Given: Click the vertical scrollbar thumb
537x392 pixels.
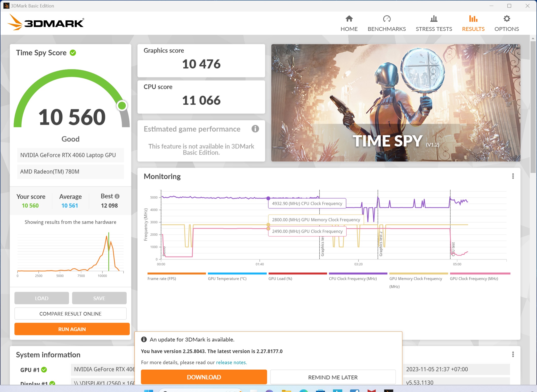Looking at the screenshot, I should click(533, 107).
